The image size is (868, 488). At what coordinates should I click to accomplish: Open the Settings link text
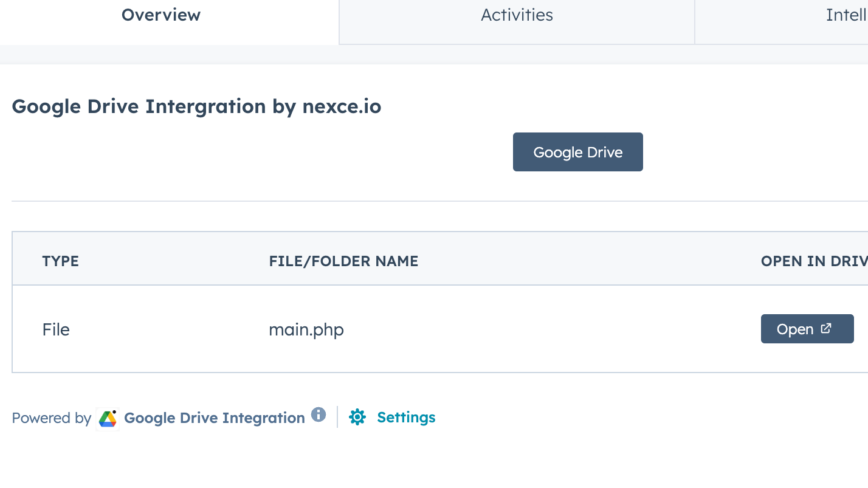[406, 418]
